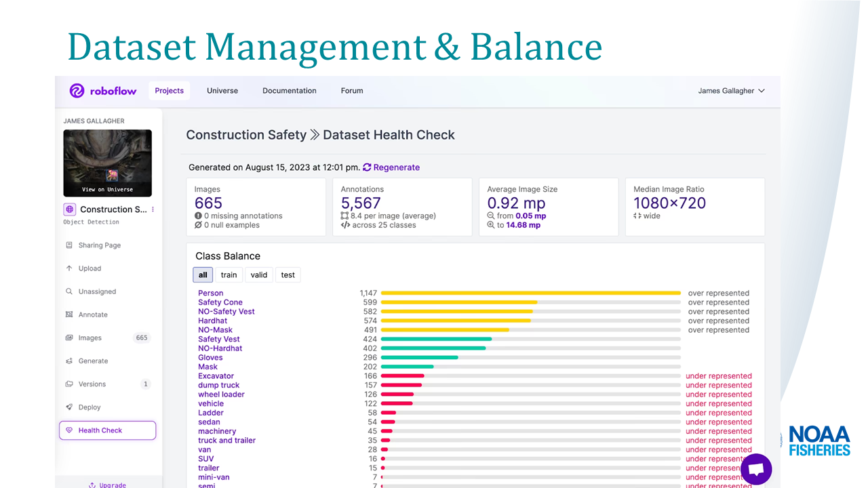Image resolution: width=868 pixels, height=488 pixels.
Task: Click the Upload arrow icon
Action: pyautogui.click(x=69, y=268)
